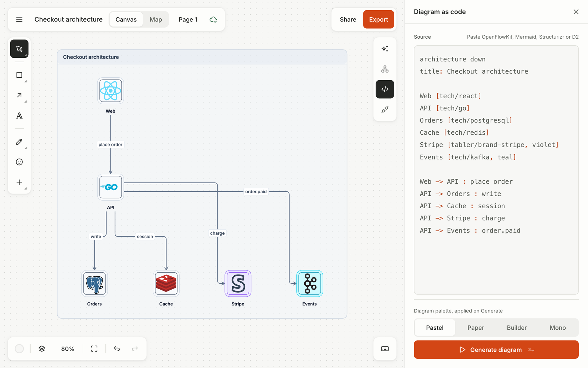588x368 pixels.
Task: Redo the last undone action
Action: (135, 349)
